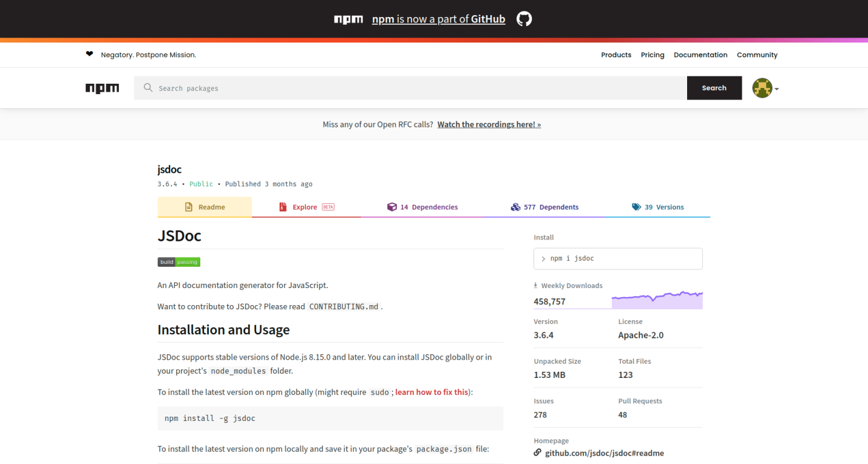View the 39 Versions tab
Viewport: 868px width, 464px height.
pos(657,207)
